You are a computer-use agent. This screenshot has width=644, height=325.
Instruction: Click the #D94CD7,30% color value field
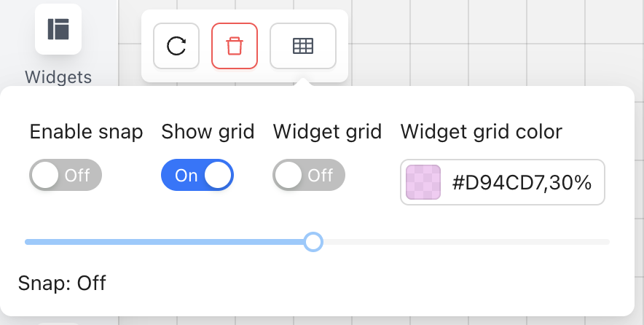coord(521,182)
